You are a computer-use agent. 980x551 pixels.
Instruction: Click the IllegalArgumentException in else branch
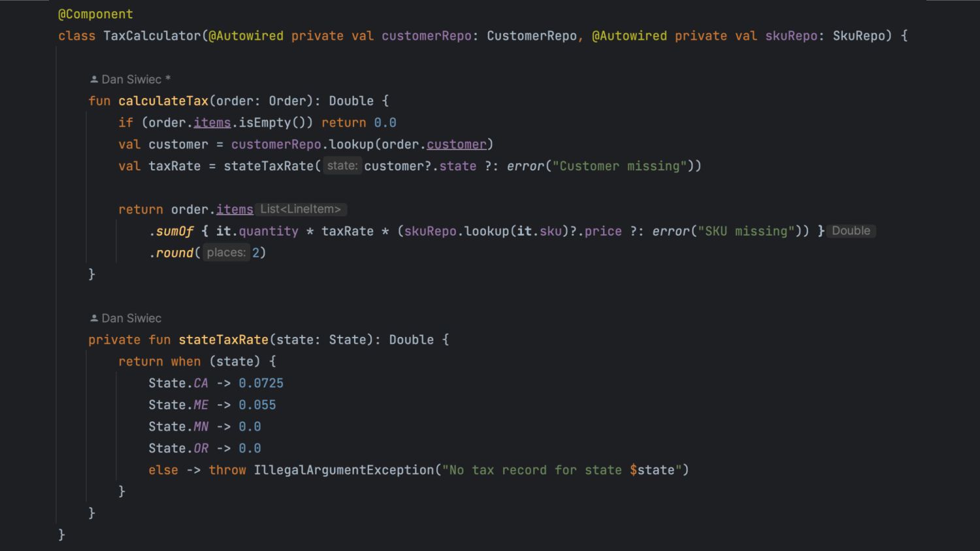point(344,470)
